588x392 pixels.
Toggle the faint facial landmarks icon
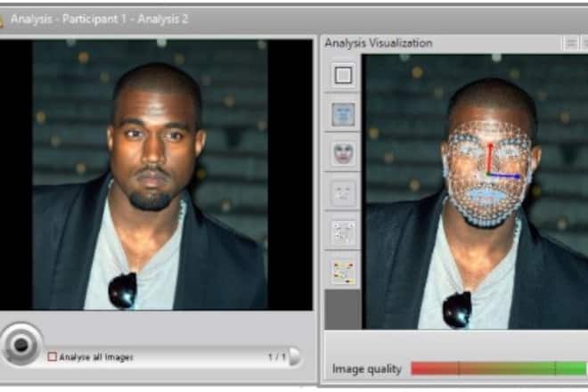[343, 193]
